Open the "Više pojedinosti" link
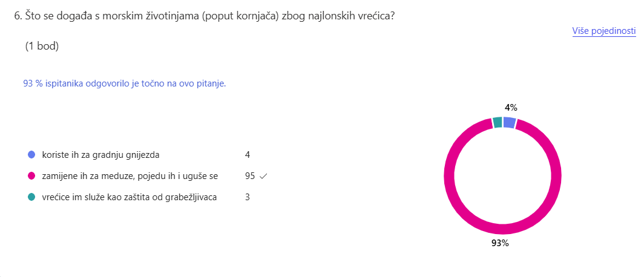644x277 pixels. coord(603,31)
